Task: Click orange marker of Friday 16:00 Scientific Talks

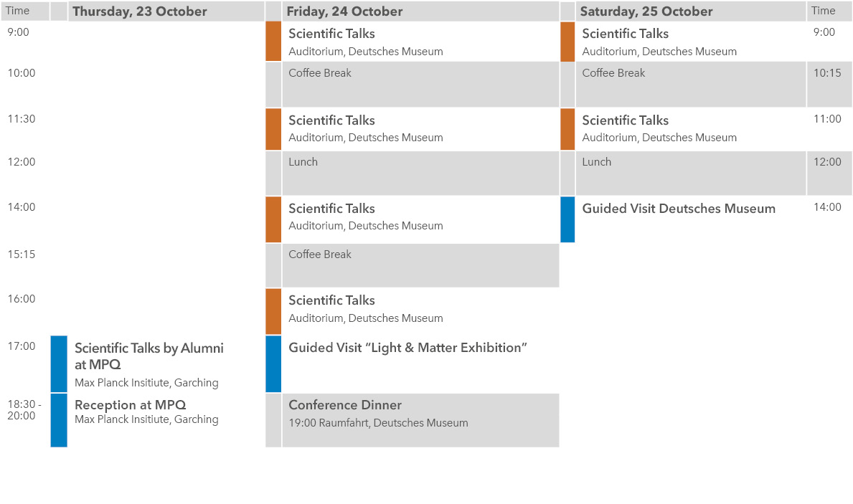Action: (x=273, y=311)
